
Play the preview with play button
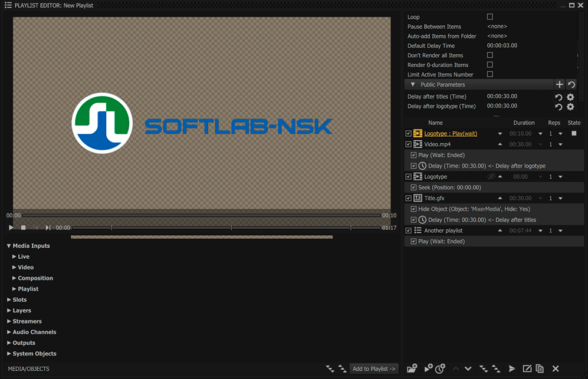11,228
